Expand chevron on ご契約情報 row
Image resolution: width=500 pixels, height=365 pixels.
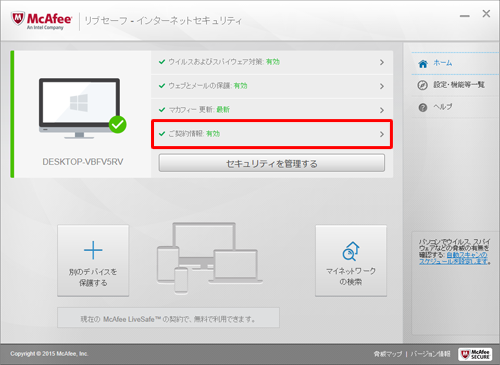[382, 134]
